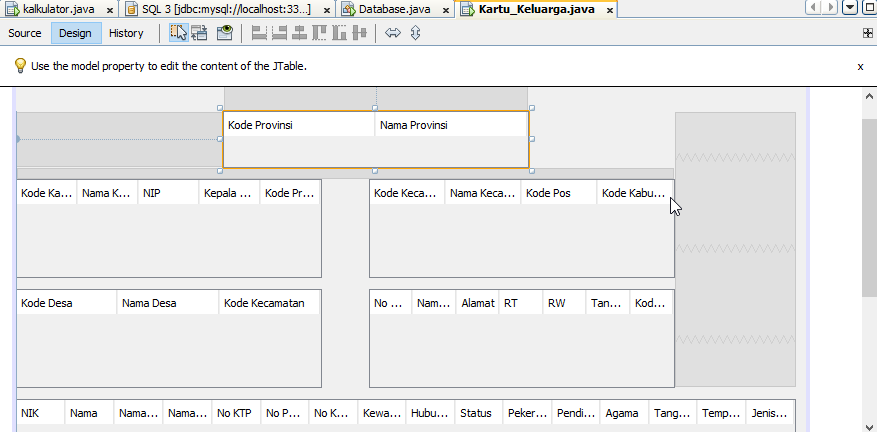Click the Peker... column header
The height and width of the screenshot is (432, 877).
click(x=527, y=414)
